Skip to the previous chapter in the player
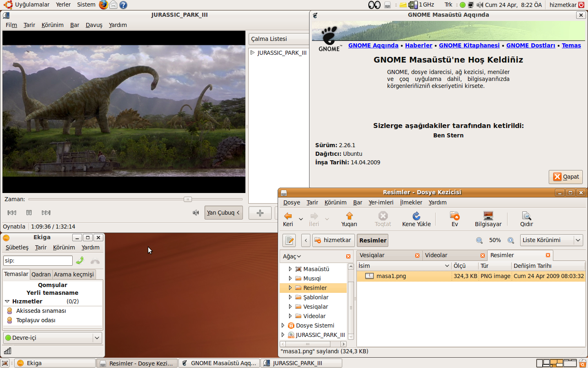 point(12,213)
